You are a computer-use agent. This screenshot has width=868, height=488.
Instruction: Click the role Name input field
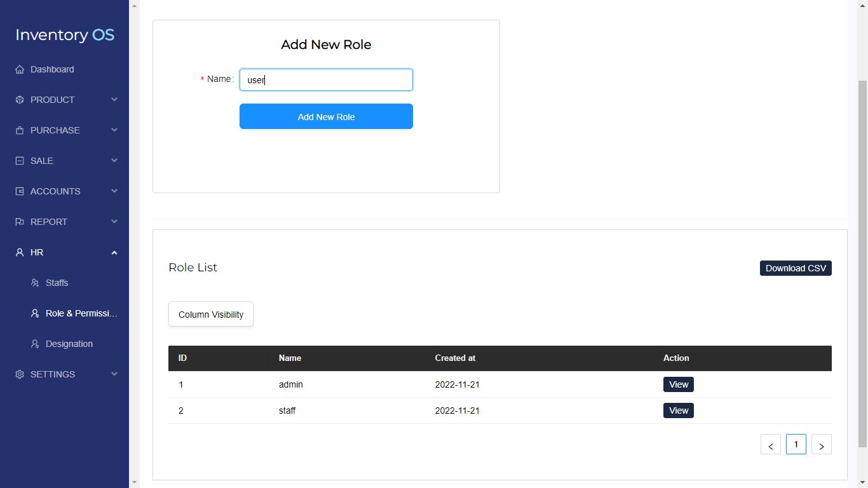click(326, 80)
